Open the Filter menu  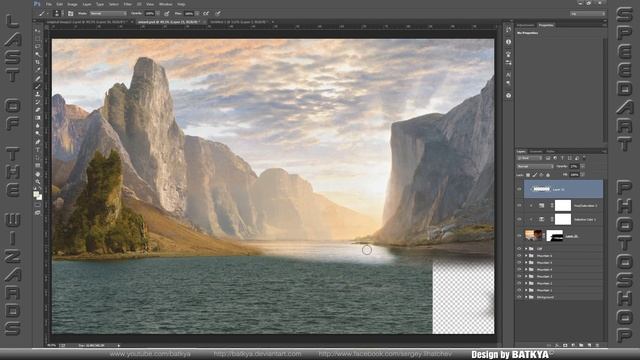click(x=128, y=4)
